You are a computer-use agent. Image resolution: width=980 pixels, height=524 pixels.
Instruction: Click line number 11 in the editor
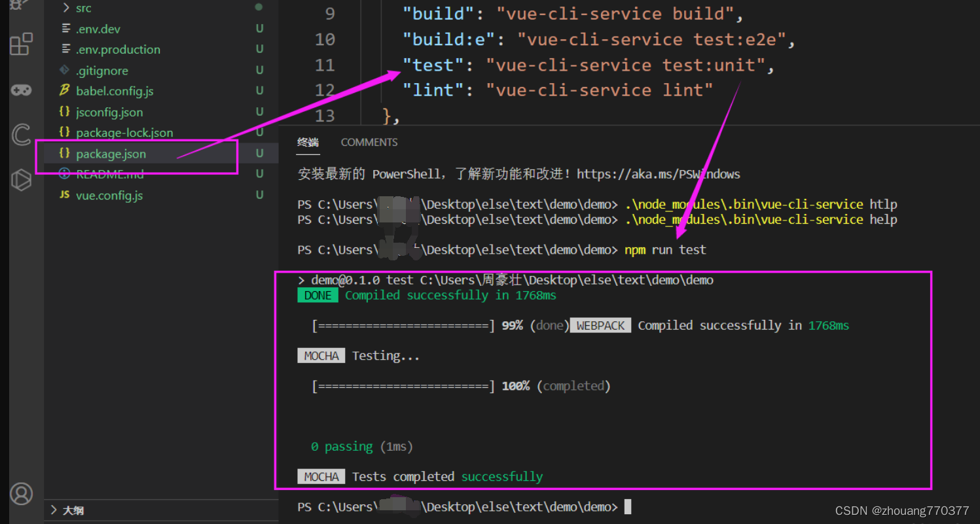coord(325,65)
